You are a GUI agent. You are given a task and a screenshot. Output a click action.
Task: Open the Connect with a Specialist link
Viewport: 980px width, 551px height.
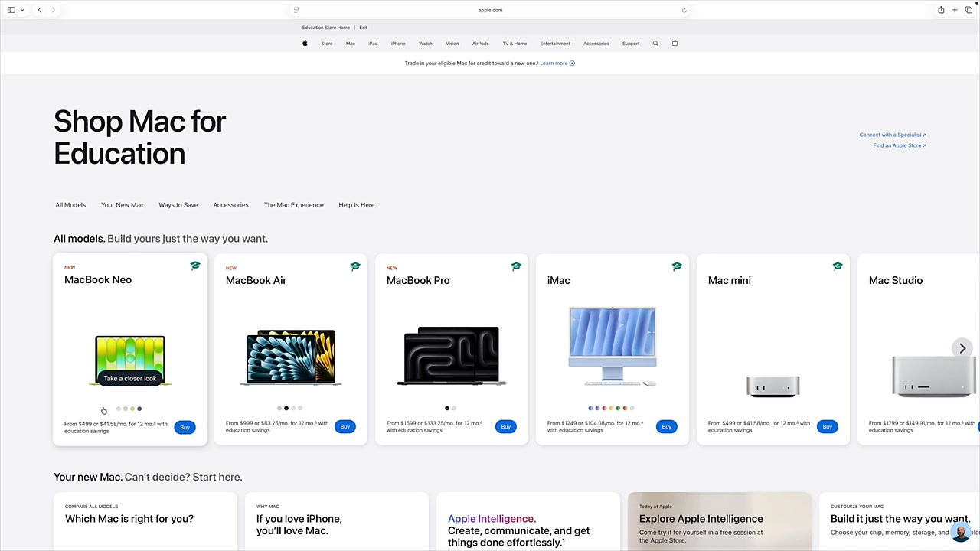click(892, 135)
